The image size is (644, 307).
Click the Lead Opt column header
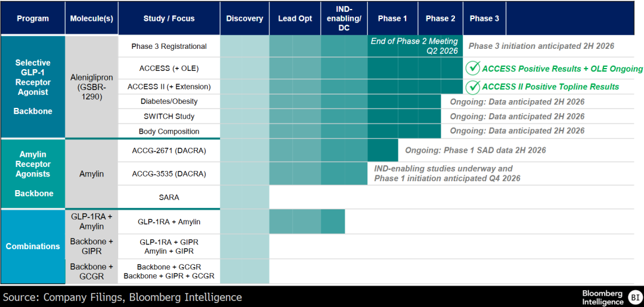[x=295, y=18]
